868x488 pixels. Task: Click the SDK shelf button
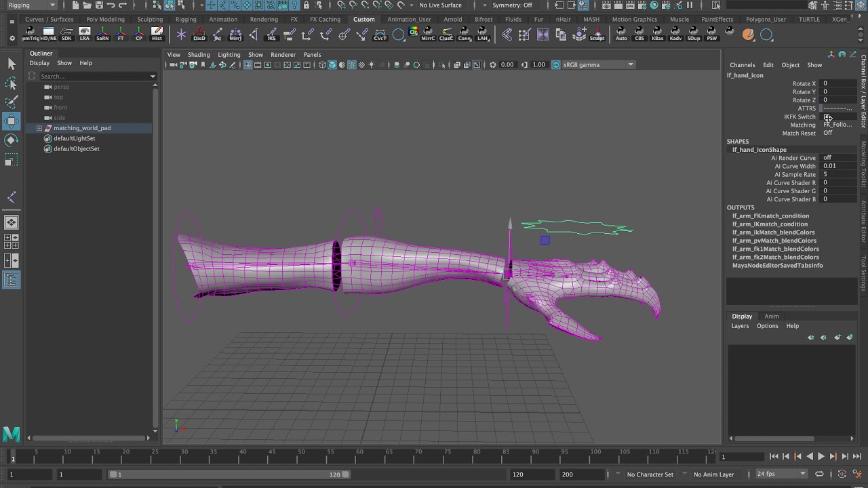click(66, 35)
